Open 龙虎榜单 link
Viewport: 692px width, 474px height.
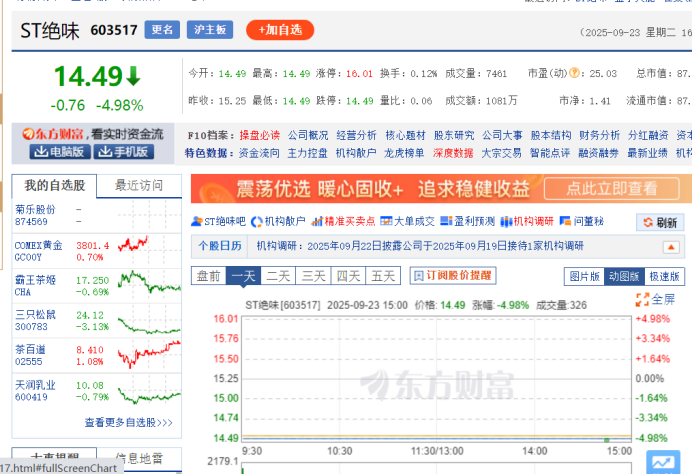click(x=404, y=153)
